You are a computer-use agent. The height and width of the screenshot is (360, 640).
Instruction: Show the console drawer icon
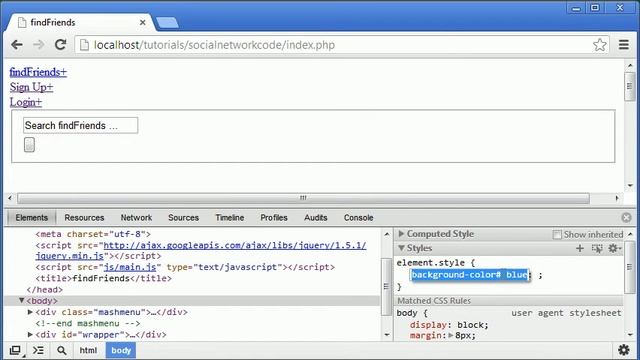[x=38, y=350]
